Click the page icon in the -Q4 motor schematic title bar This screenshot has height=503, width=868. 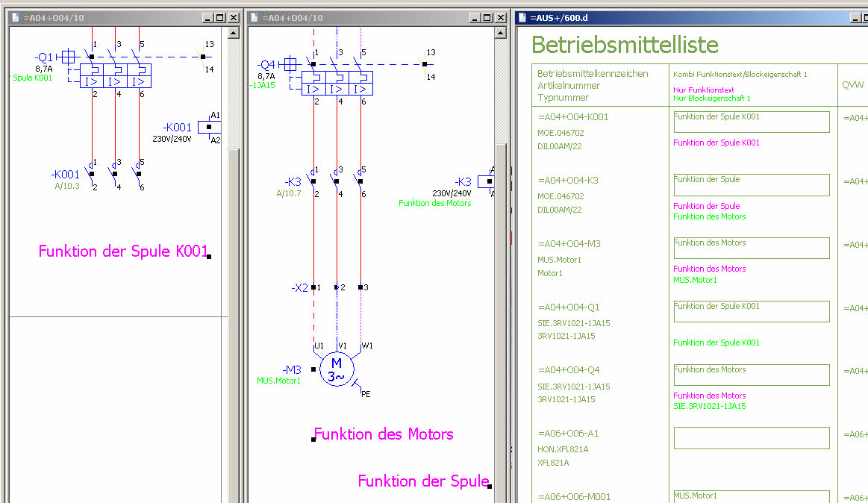point(255,18)
